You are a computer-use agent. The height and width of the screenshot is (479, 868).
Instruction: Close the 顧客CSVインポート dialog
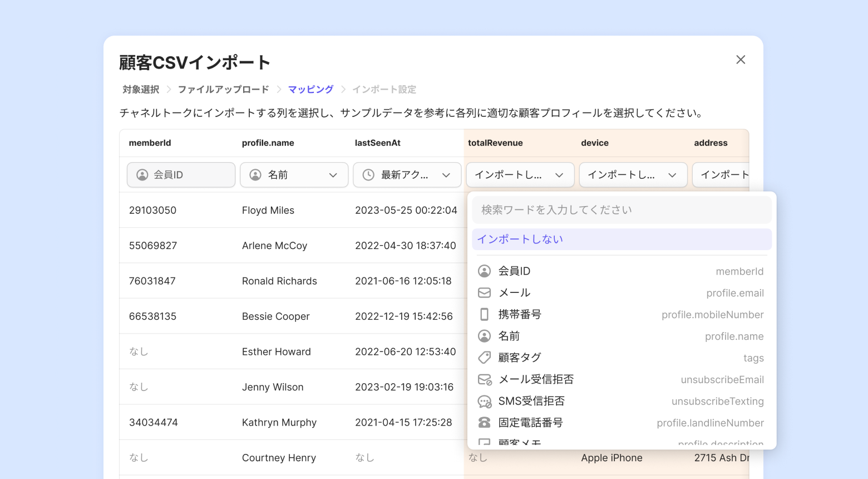[x=741, y=60]
